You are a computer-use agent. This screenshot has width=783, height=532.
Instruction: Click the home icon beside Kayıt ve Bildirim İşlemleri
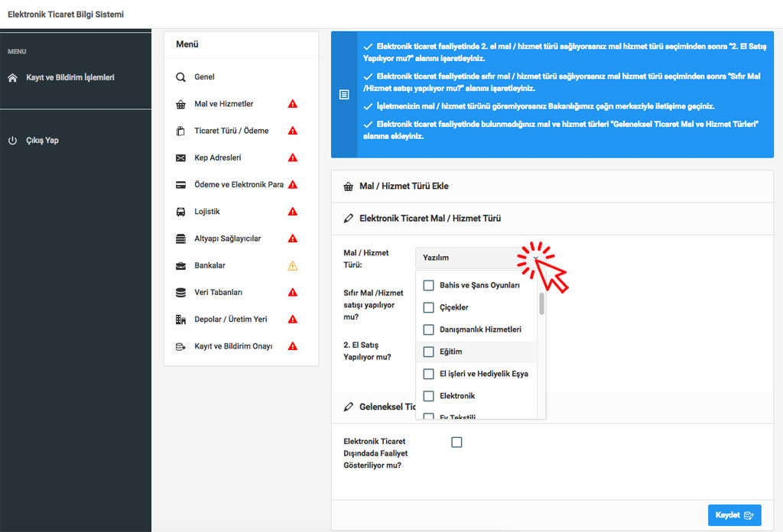coord(12,78)
